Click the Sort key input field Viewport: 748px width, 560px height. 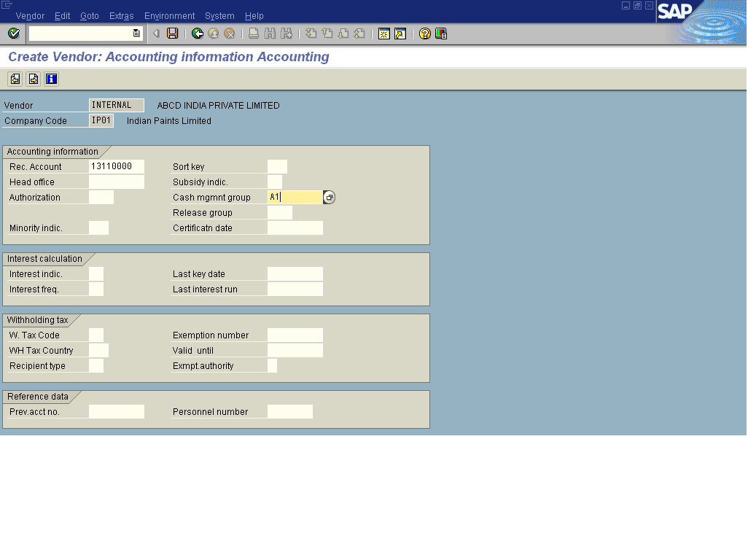point(277,167)
